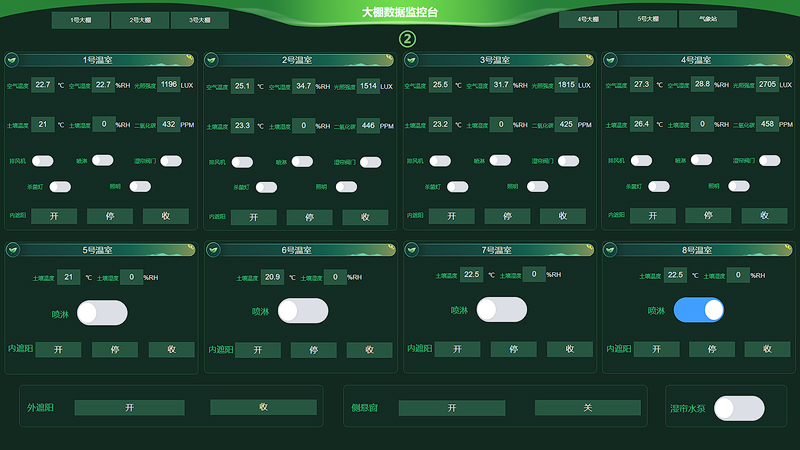Turn on 照明 switch in 2号温室
Image resolution: width=800 pixels, height=450 pixels.
pyautogui.click(x=347, y=186)
